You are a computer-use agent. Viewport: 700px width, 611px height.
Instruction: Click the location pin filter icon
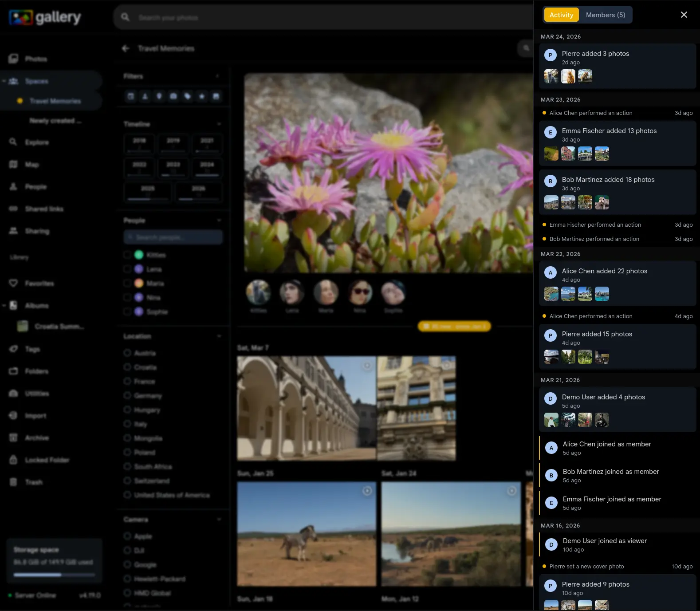159,96
